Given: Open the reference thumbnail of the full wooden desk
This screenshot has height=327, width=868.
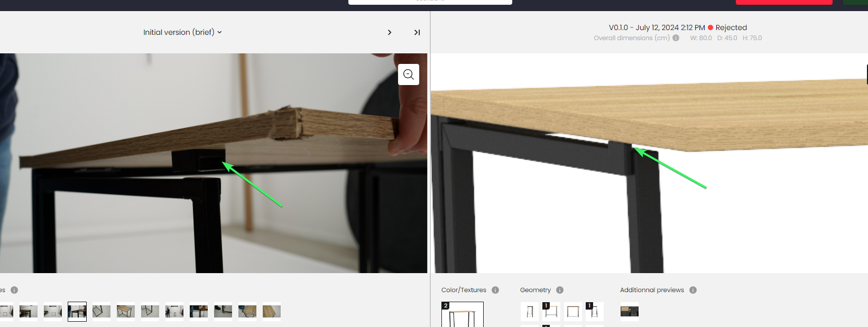Looking at the screenshot, I should [126, 312].
